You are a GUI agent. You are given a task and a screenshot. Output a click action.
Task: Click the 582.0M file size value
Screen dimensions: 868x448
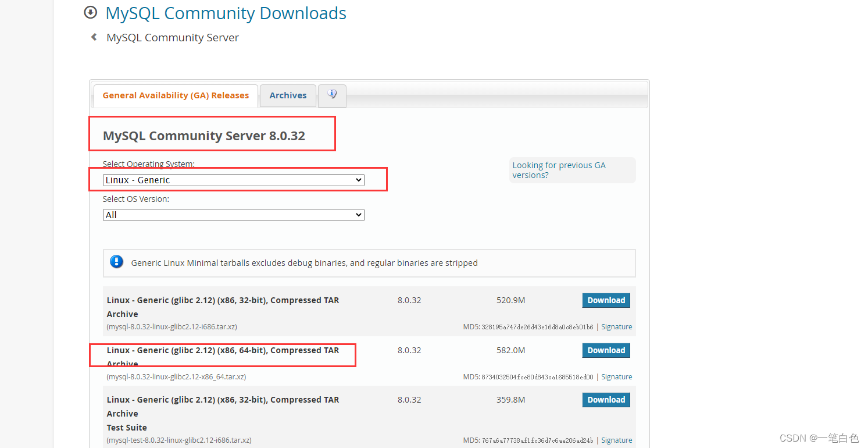(x=511, y=350)
